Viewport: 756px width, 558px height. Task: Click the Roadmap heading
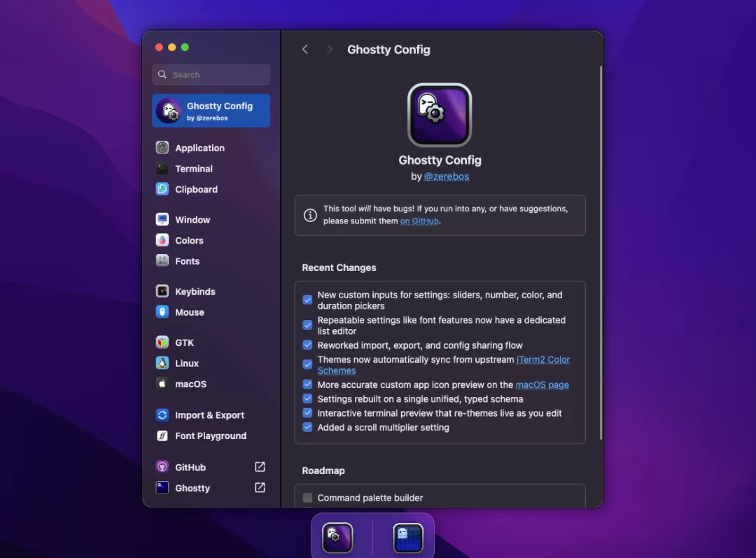[x=323, y=470]
